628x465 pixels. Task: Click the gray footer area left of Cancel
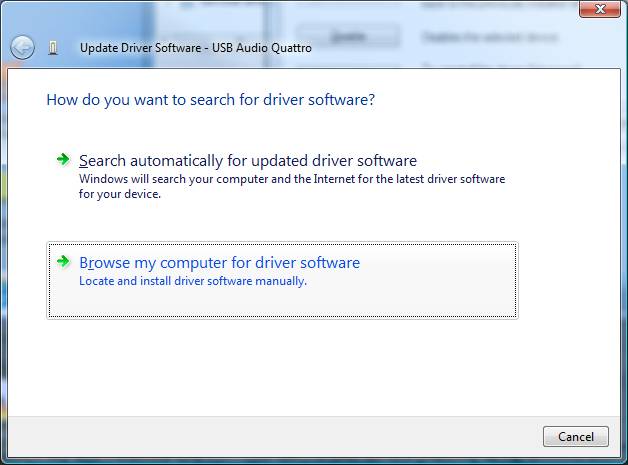tap(270, 436)
